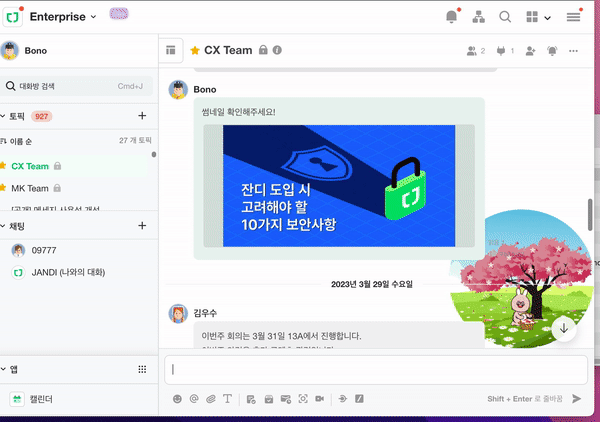Toggle topic notification bell in header
This screenshot has width=600, height=422.
tap(552, 51)
